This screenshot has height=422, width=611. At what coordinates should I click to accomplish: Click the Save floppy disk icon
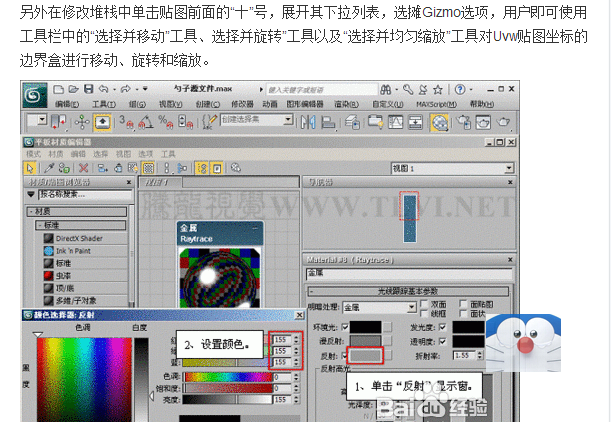(89, 89)
